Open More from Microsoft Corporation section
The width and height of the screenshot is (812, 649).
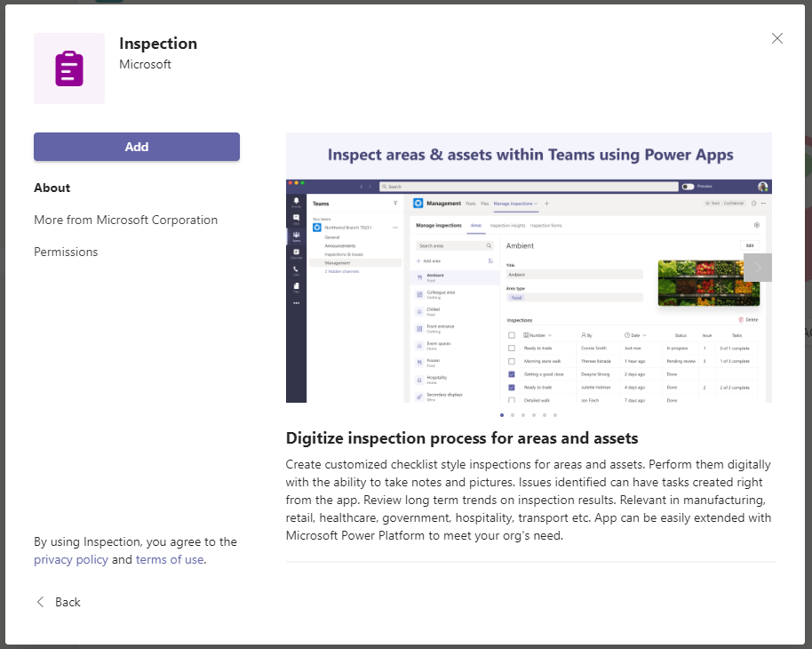click(126, 220)
